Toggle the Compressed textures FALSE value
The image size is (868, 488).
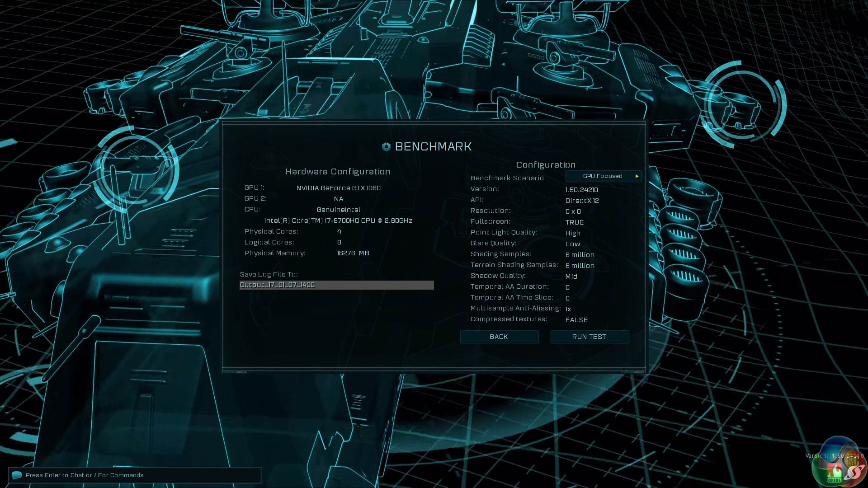pos(576,320)
